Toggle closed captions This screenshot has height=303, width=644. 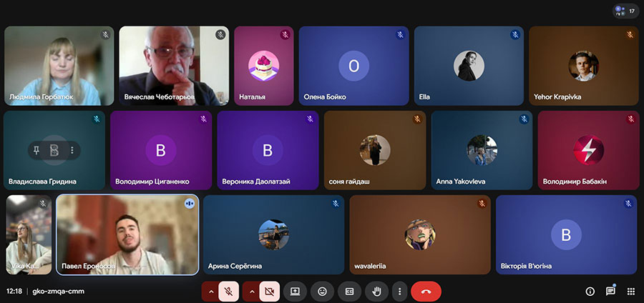coord(349,292)
